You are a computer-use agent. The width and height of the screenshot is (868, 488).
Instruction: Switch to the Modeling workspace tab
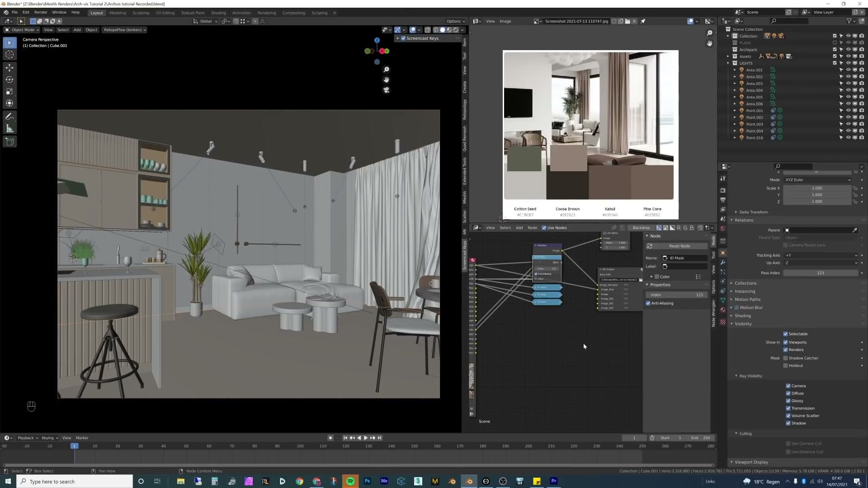[118, 13]
